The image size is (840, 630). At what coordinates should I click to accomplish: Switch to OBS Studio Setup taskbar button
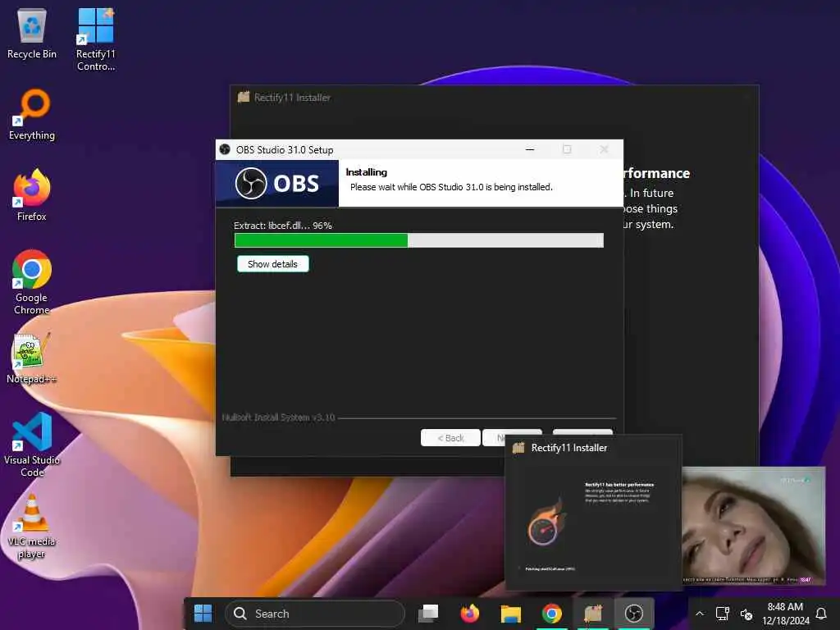(634, 614)
